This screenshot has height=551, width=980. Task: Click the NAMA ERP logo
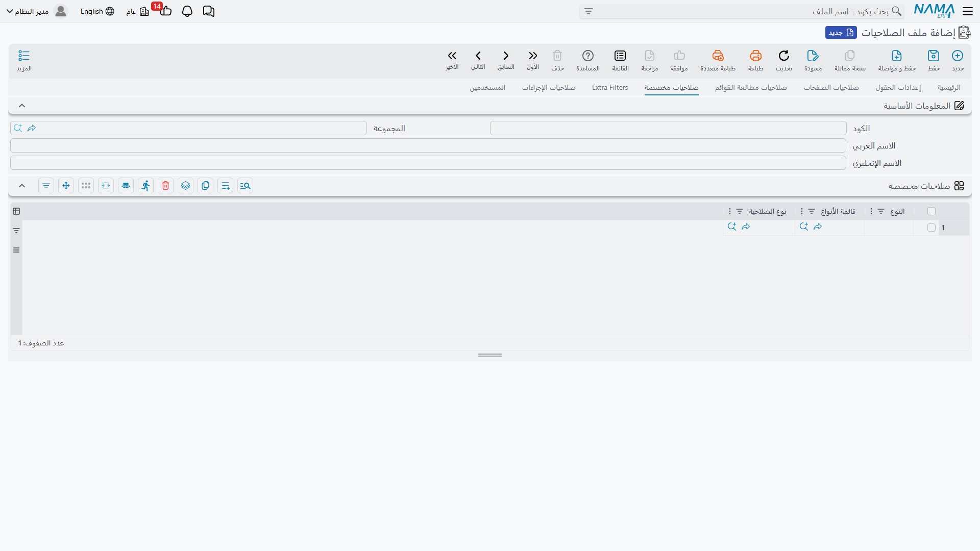(934, 11)
